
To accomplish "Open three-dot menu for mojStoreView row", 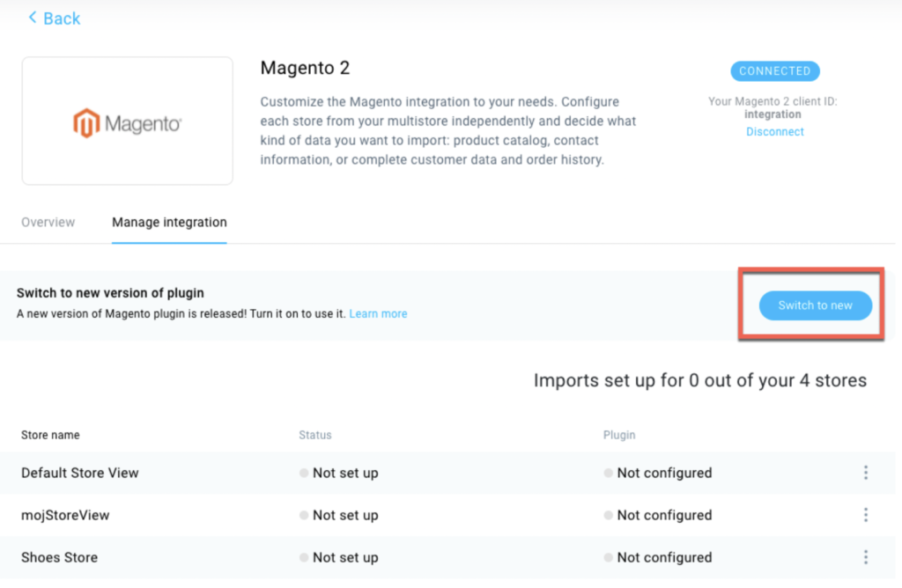I will pos(865,515).
